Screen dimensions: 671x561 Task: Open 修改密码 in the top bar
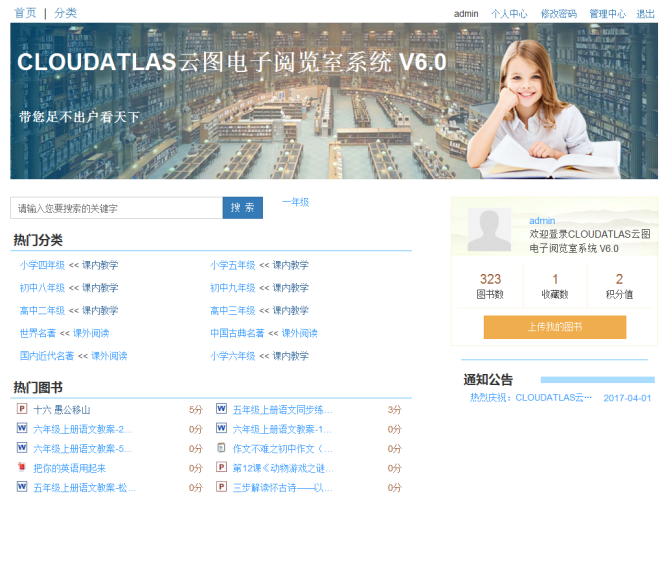pyautogui.click(x=558, y=14)
